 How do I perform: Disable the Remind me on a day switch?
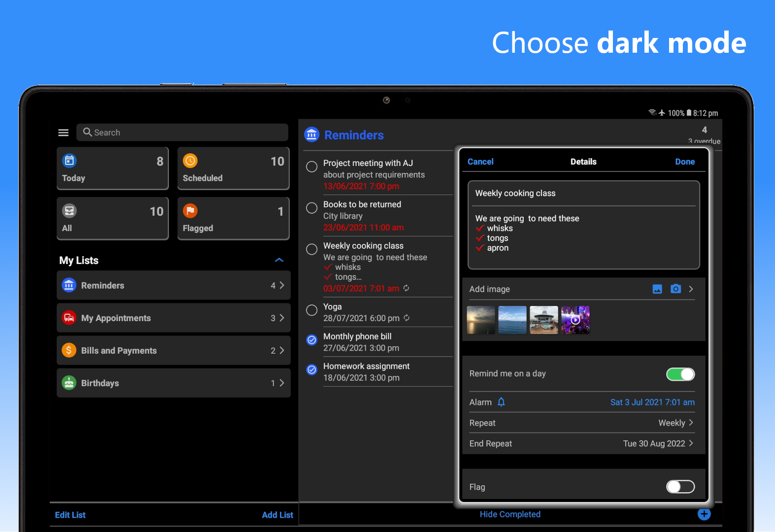pyautogui.click(x=680, y=374)
